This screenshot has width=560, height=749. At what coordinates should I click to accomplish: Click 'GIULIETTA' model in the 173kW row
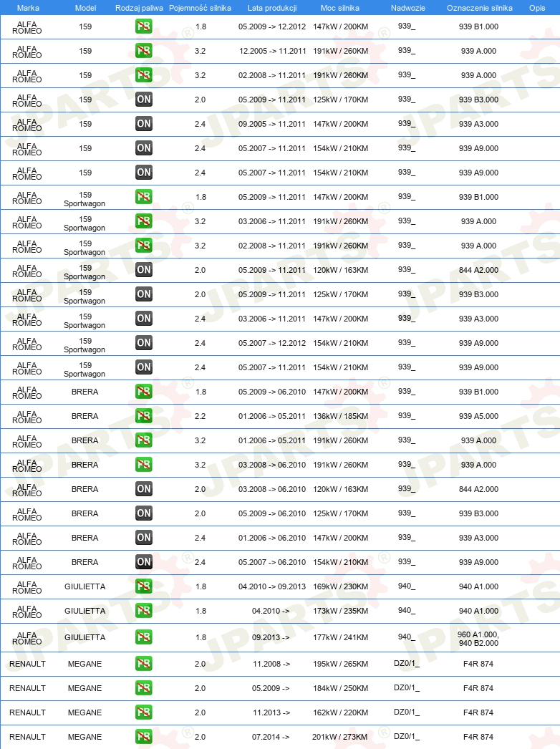85,611
